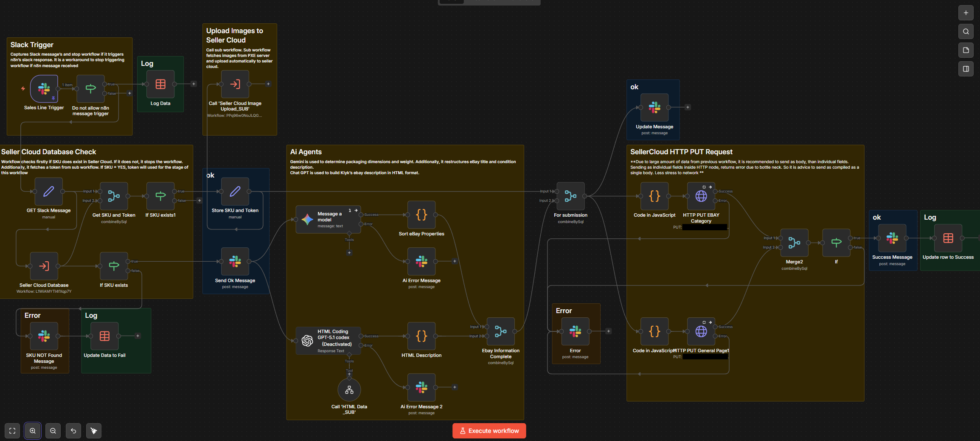Open the templates page icon in the sidebar
Viewport: 980px width, 441px height.
(x=966, y=50)
